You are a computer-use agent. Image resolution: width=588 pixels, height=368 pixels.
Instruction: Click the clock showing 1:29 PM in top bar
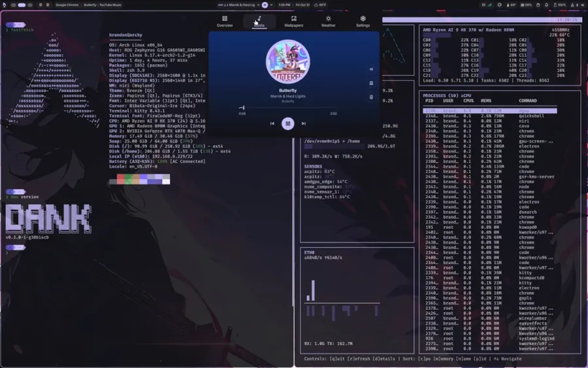[x=284, y=5]
